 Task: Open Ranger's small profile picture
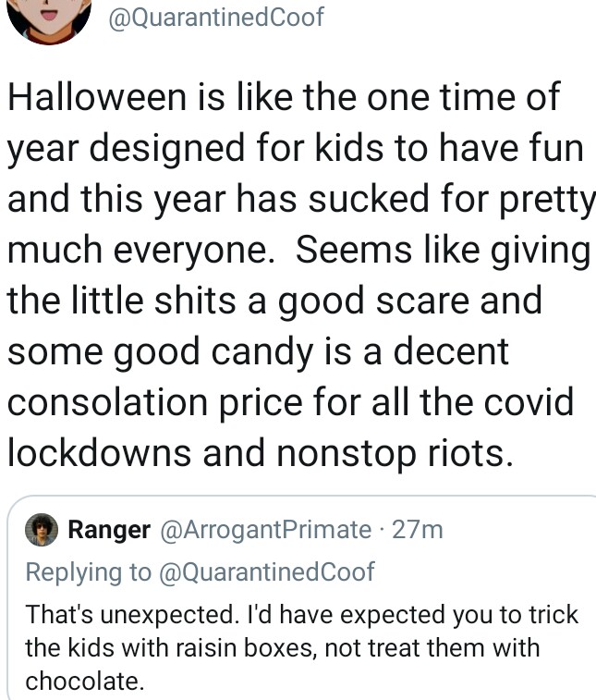(42, 530)
